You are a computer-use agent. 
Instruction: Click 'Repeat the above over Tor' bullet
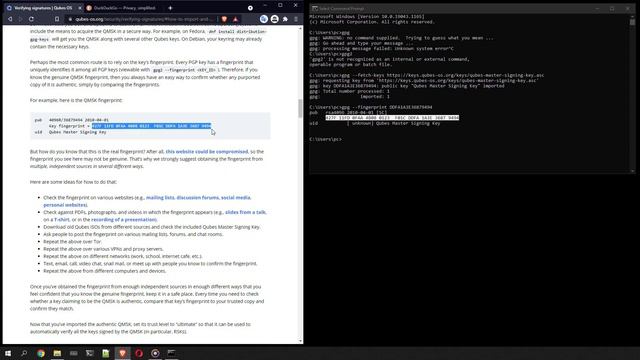[72, 242]
